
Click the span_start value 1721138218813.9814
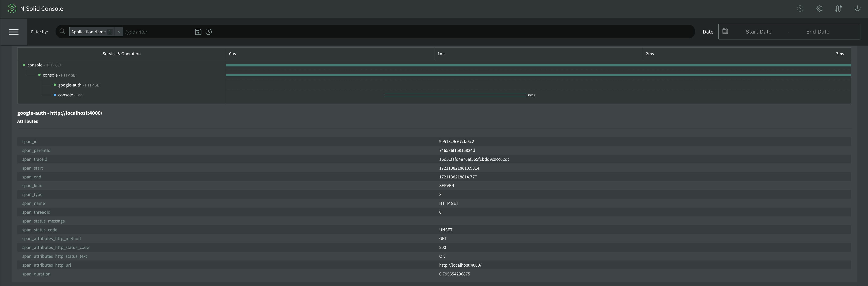459,168
